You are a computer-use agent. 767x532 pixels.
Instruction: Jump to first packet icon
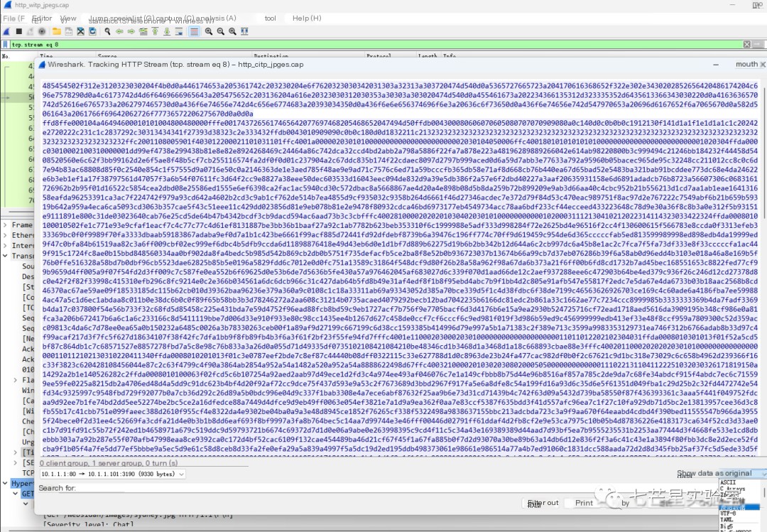(x=155, y=31)
